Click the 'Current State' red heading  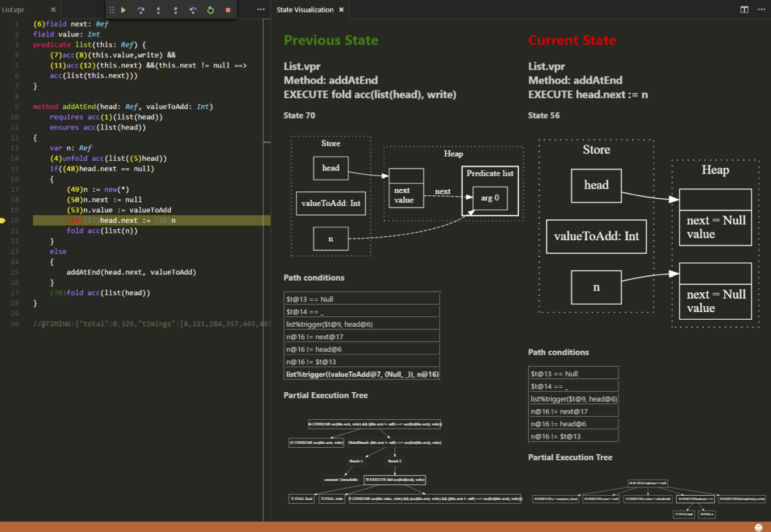[572, 40]
